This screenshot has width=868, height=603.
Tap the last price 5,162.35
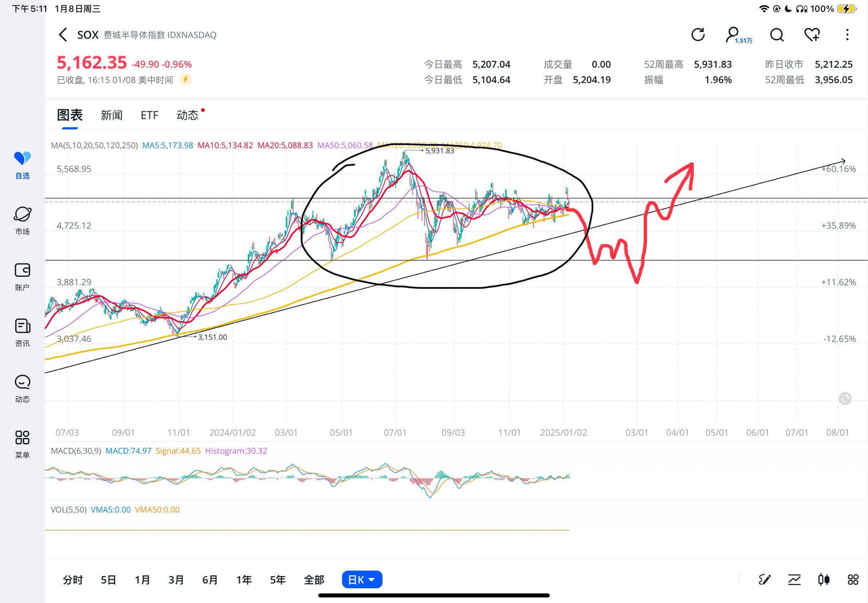click(92, 63)
